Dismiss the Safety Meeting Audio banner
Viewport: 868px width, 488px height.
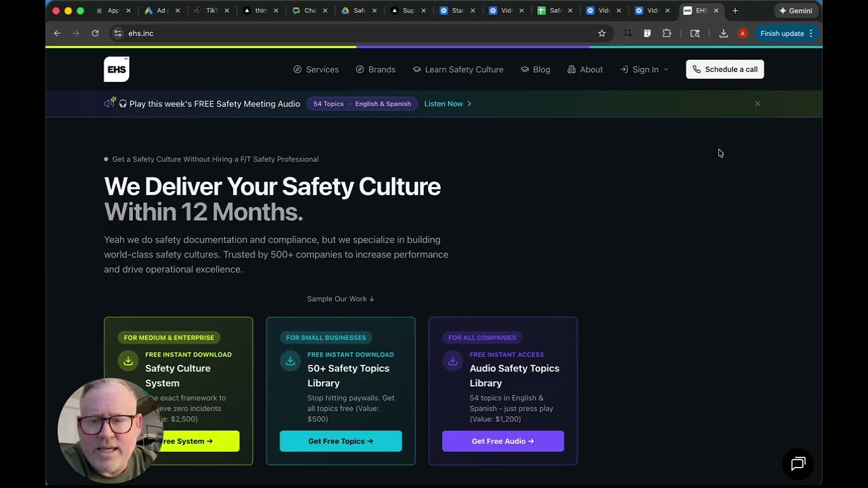click(757, 104)
